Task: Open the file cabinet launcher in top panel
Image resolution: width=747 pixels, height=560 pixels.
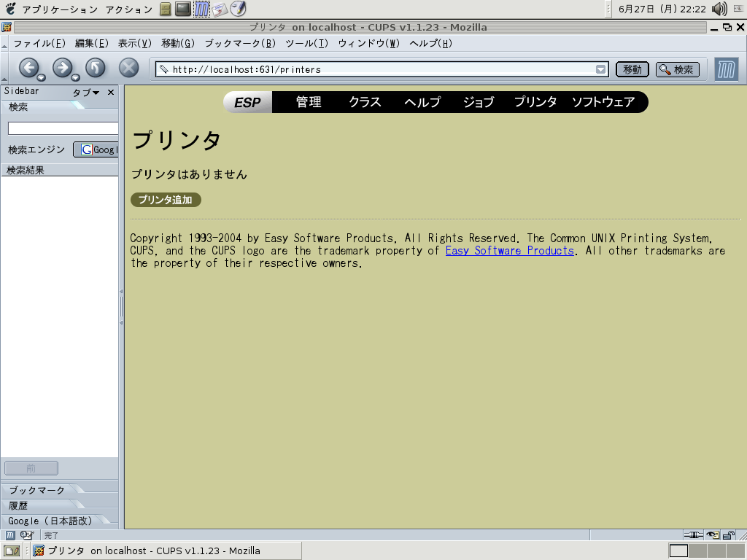Action: point(166,9)
